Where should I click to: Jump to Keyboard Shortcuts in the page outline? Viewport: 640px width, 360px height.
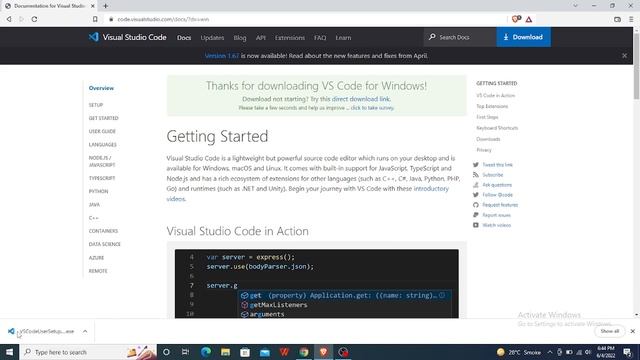pos(497,128)
